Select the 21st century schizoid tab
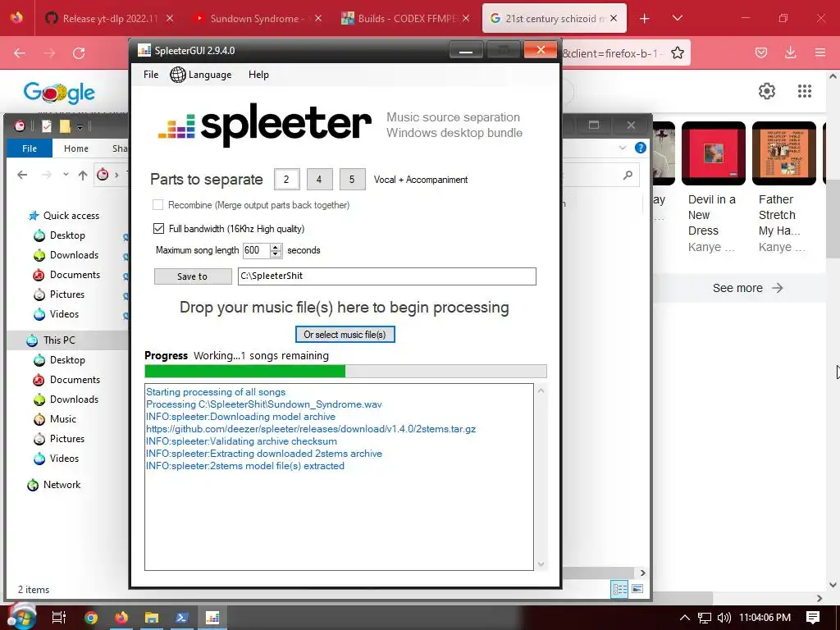This screenshot has height=630, width=840. point(554,19)
